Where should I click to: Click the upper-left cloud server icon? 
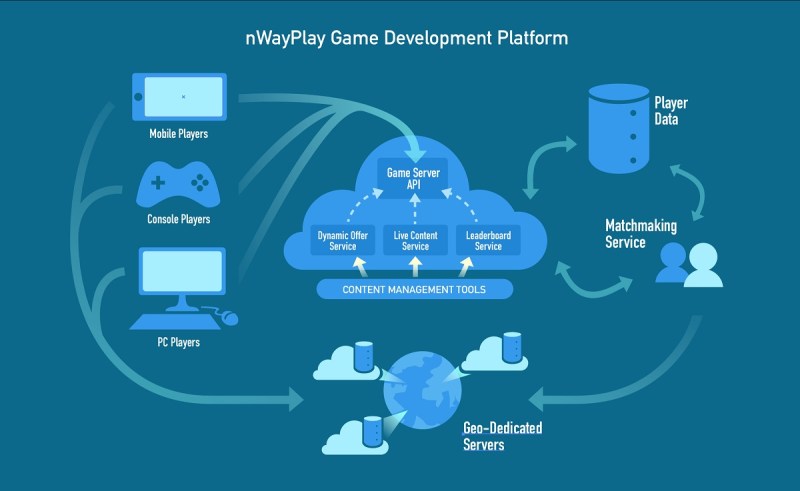346,361
